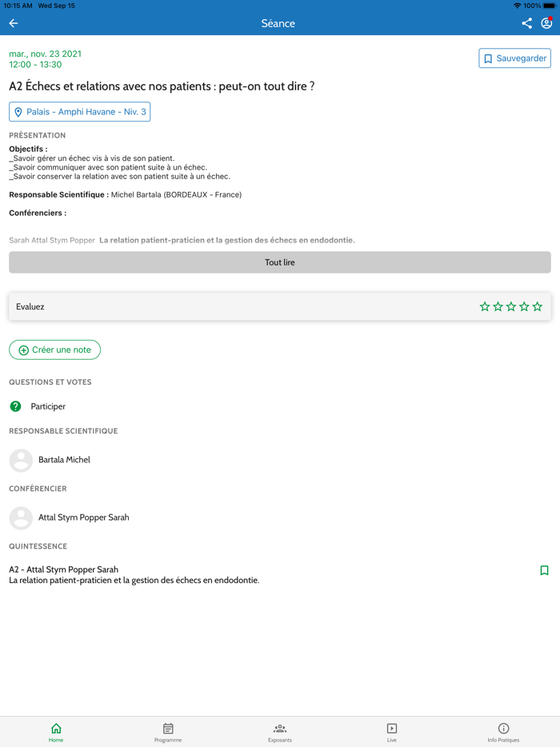Rate the session one star
Screen dimensions: 560x747
485,306
